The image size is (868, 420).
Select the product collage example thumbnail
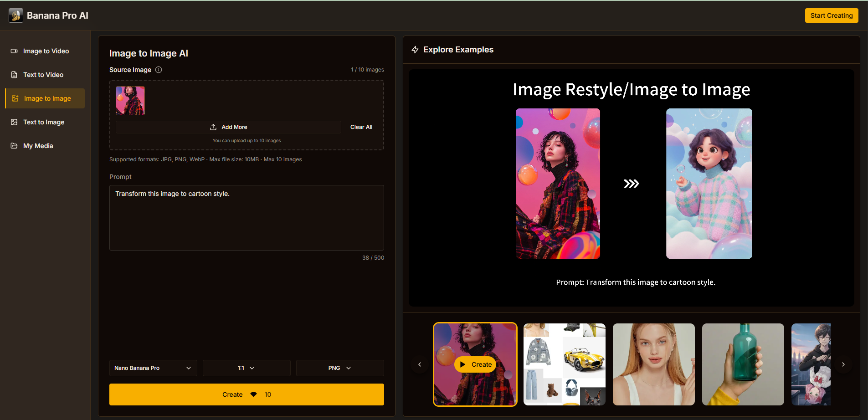pos(565,364)
